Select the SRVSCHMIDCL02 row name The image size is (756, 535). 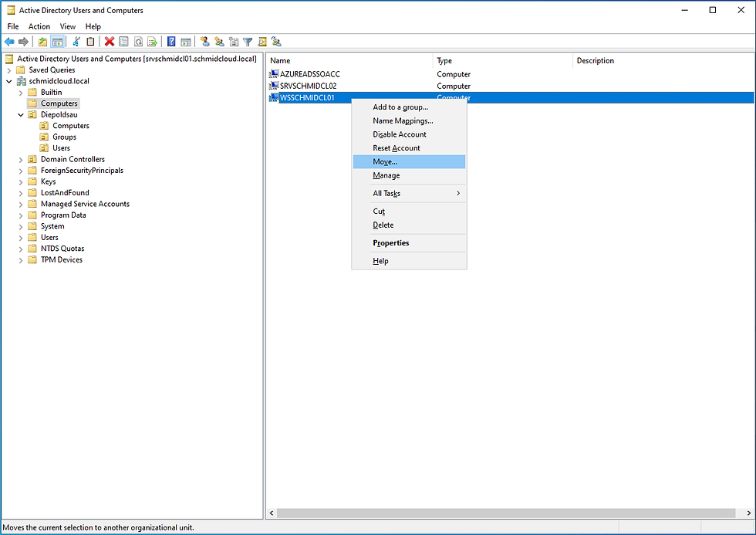(308, 86)
